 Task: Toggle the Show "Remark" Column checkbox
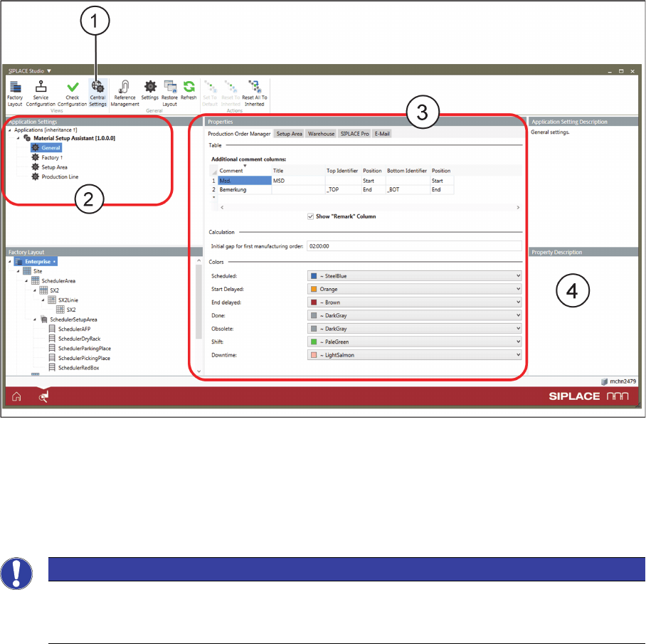click(x=310, y=216)
